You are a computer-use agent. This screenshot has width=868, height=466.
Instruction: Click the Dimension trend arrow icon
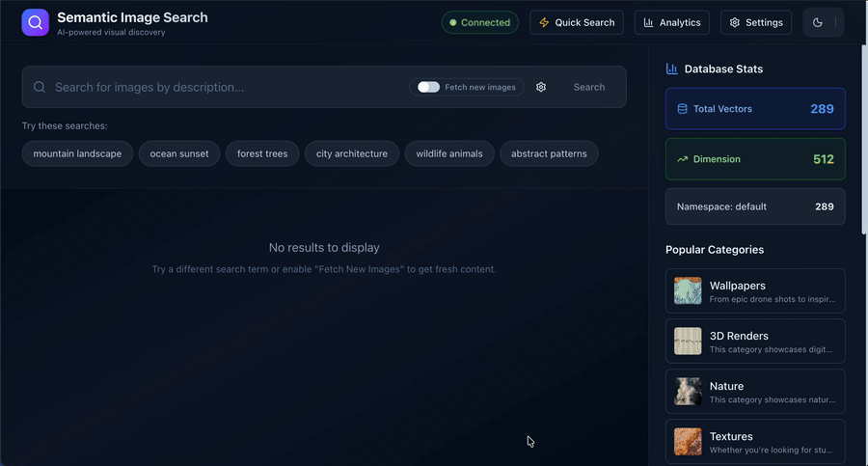pos(683,159)
